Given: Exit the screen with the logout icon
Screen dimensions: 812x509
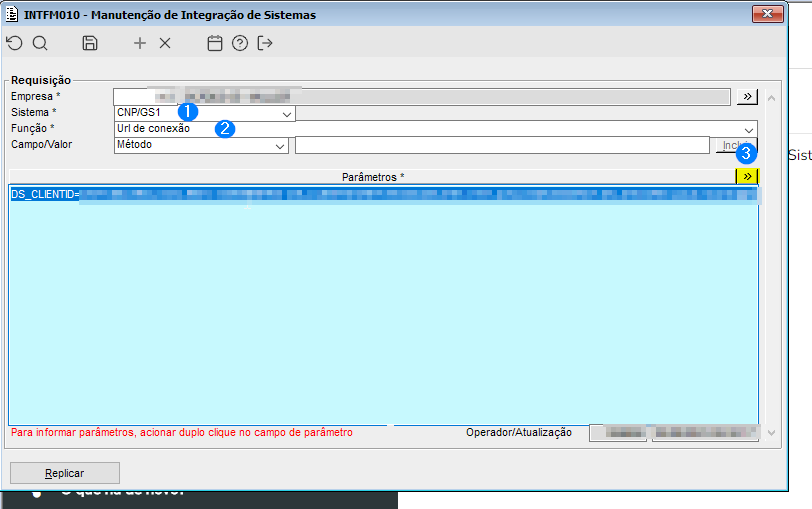Looking at the screenshot, I should (265, 43).
